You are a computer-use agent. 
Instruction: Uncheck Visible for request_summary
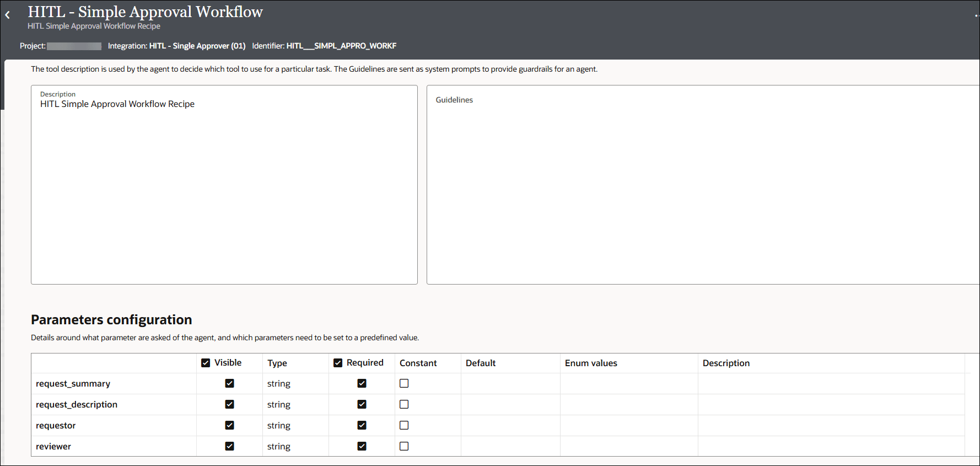230,383
